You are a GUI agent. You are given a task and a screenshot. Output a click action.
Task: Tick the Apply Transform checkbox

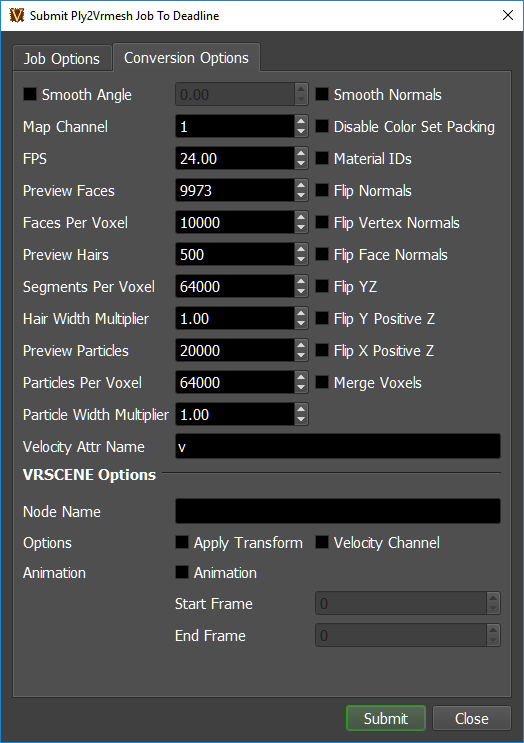pyautogui.click(x=182, y=543)
